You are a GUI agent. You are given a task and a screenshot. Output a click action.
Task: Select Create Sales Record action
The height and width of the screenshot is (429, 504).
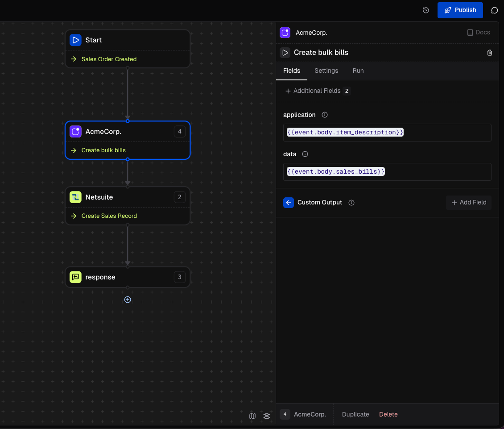pos(109,216)
